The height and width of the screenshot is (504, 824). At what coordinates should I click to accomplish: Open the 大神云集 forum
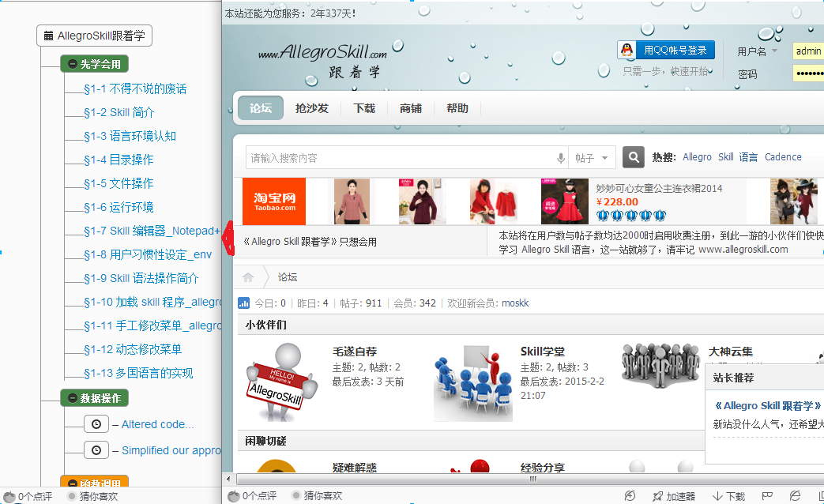[x=731, y=352]
